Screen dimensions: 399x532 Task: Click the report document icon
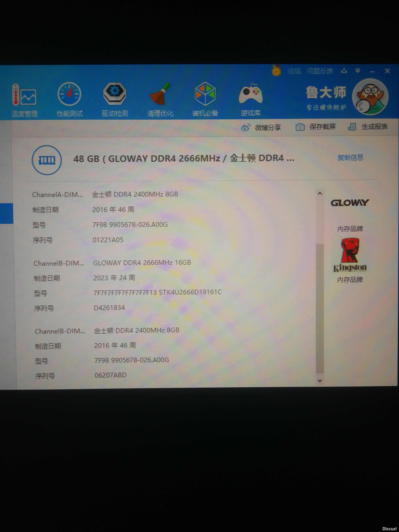[352, 127]
